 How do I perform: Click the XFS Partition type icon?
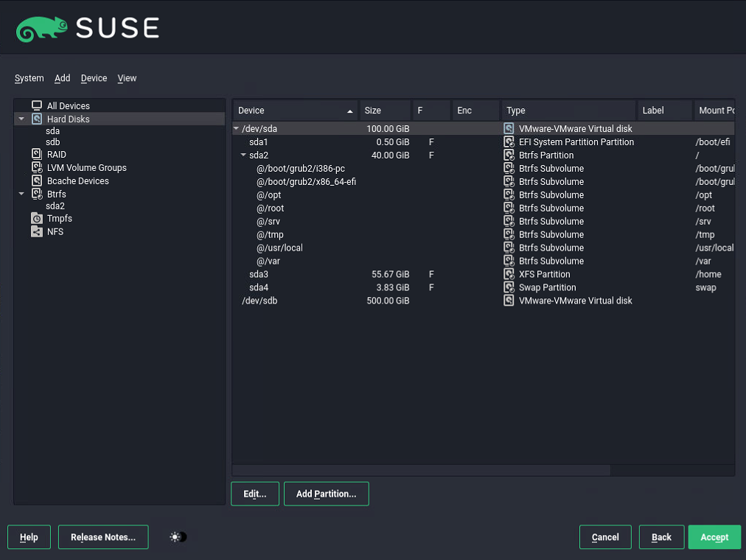[509, 274]
